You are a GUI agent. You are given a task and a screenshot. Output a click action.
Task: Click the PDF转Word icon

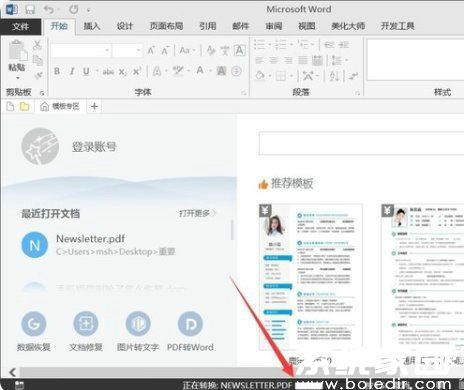point(190,323)
